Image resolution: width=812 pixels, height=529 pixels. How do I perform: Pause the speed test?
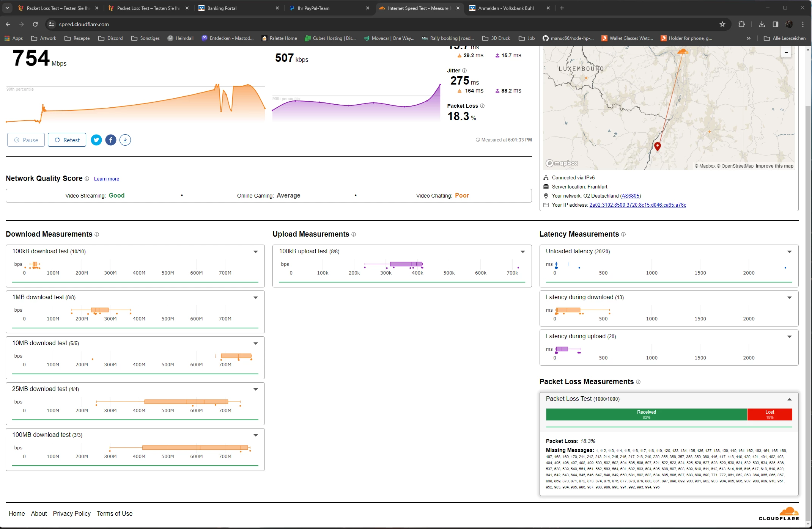point(26,140)
